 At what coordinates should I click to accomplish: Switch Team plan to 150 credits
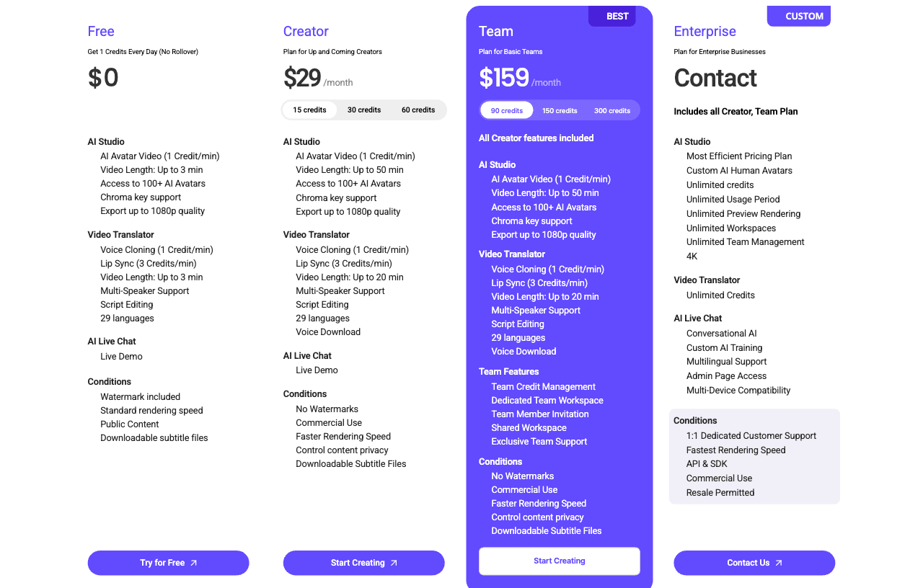pyautogui.click(x=560, y=110)
